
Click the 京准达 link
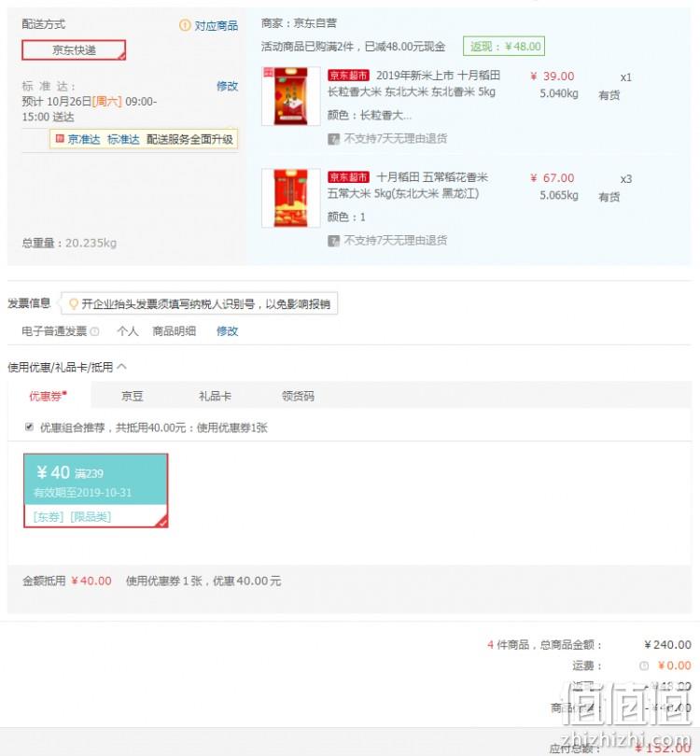pyautogui.click(x=84, y=139)
